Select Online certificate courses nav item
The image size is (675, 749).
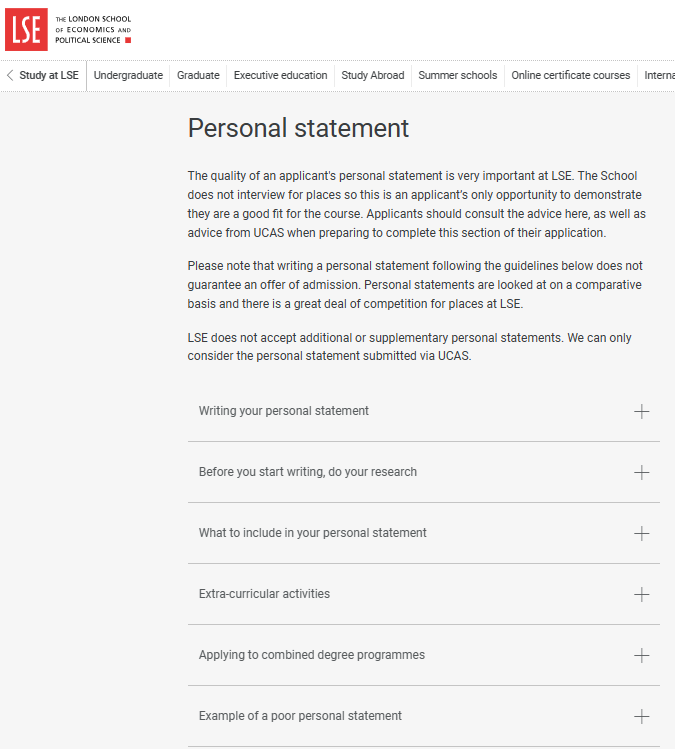[x=570, y=75]
